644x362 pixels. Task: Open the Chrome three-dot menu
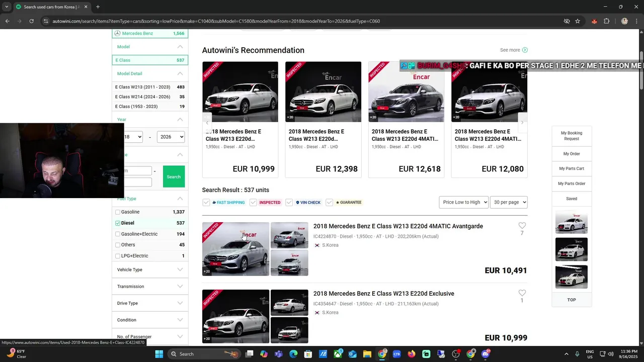(636, 21)
